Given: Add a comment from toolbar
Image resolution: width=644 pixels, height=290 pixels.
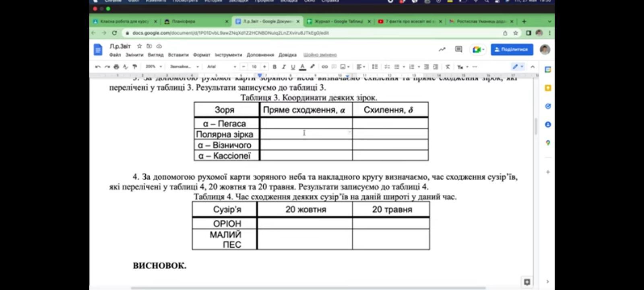Looking at the screenshot, I should 334,67.
